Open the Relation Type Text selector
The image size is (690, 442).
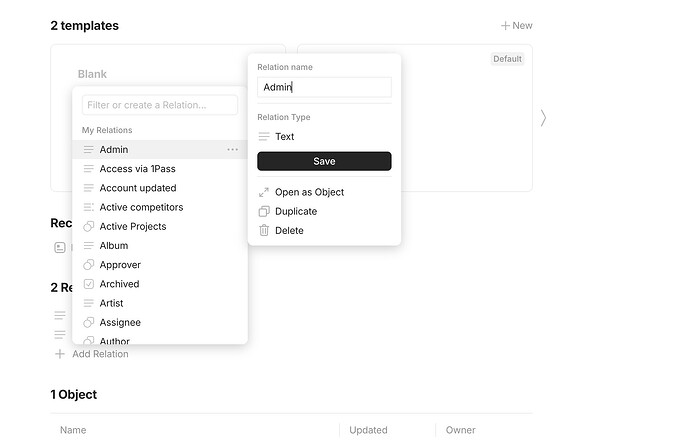324,137
